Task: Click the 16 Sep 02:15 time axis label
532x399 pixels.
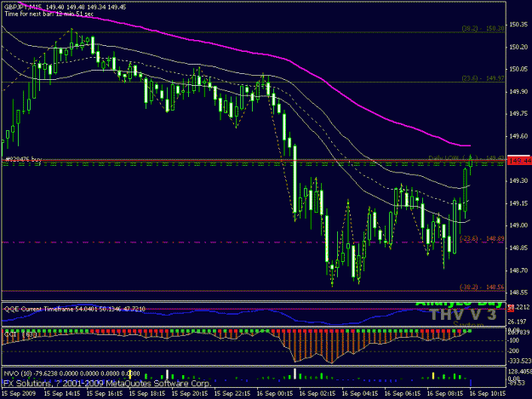Action: [317, 394]
